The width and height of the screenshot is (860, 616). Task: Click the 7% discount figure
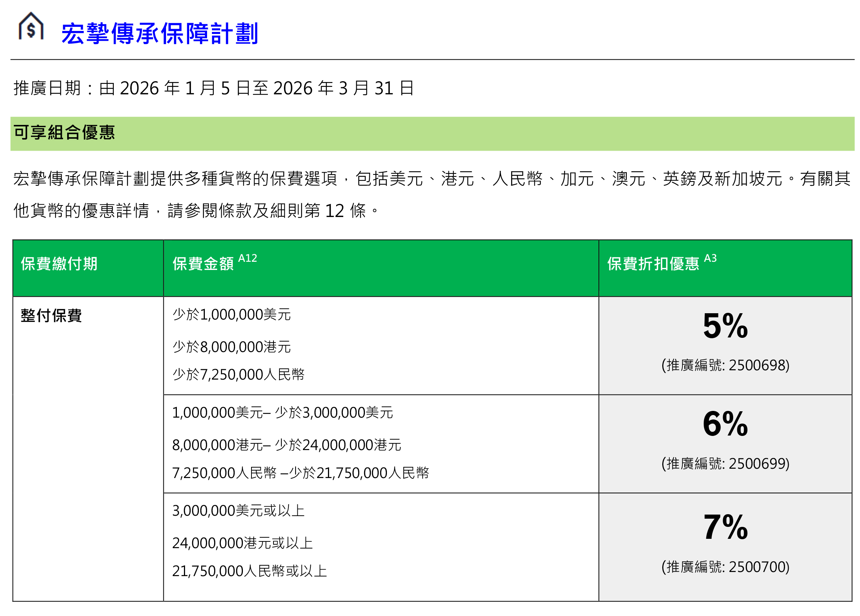coord(725,527)
